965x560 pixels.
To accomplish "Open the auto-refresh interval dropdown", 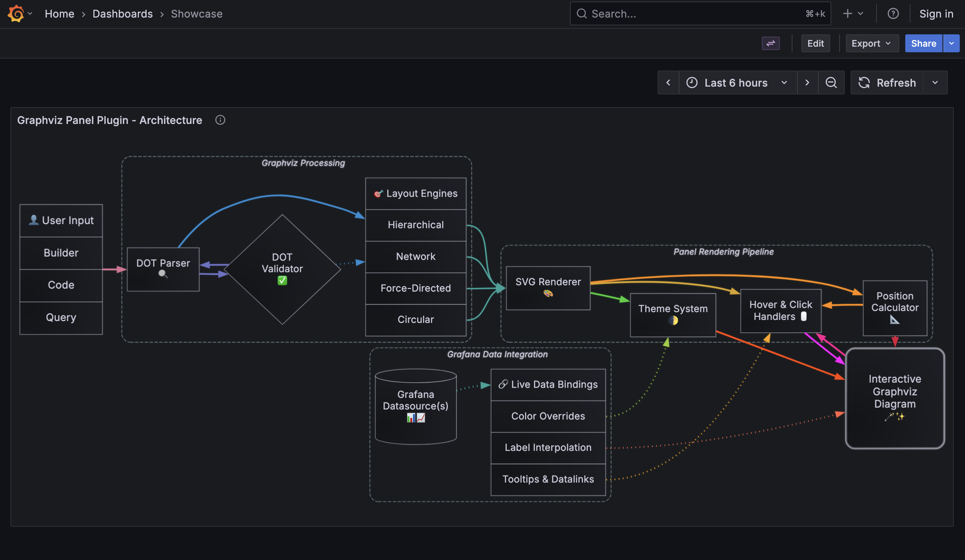I will [935, 82].
